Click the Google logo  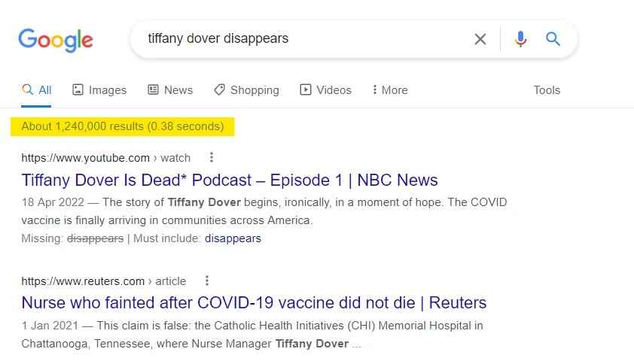tap(56, 40)
